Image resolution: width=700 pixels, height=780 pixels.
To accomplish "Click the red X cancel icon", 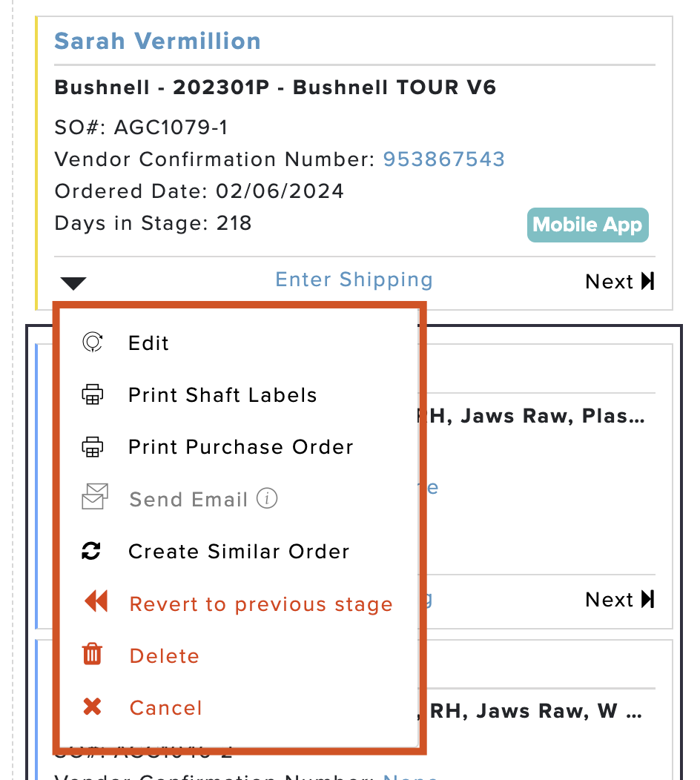I will 92,707.
